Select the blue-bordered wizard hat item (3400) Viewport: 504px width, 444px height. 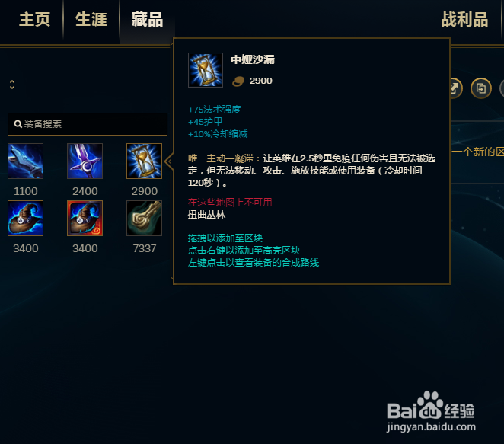(25, 219)
